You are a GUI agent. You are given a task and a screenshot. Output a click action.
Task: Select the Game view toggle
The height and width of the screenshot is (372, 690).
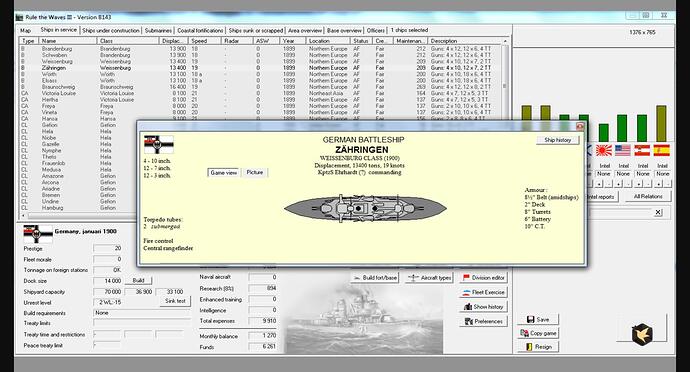click(x=224, y=173)
